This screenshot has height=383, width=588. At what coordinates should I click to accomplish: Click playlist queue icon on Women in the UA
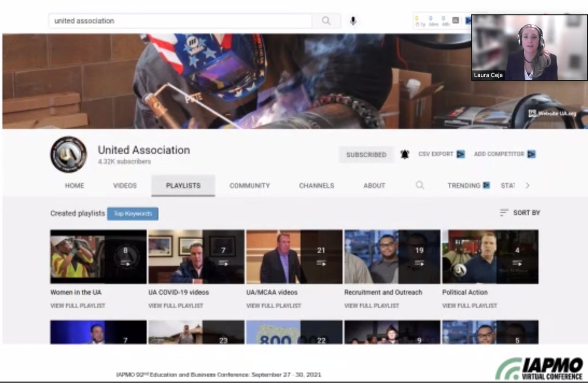[125, 263]
